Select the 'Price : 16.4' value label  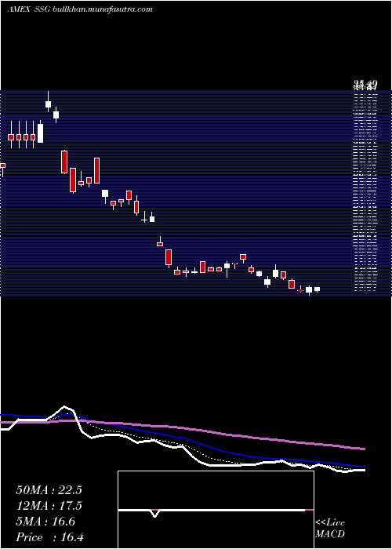coord(49,537)
